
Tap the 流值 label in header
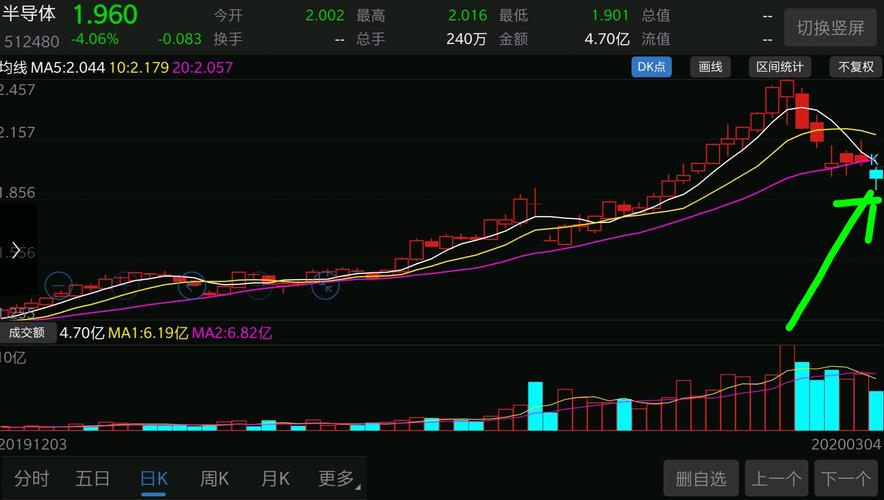(x=656, y=39)
